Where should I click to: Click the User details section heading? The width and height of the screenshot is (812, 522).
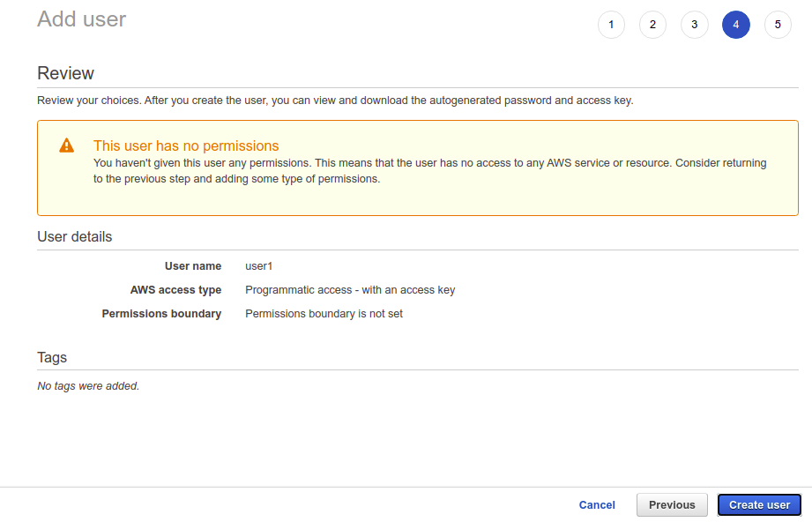[x=75, y=236]
